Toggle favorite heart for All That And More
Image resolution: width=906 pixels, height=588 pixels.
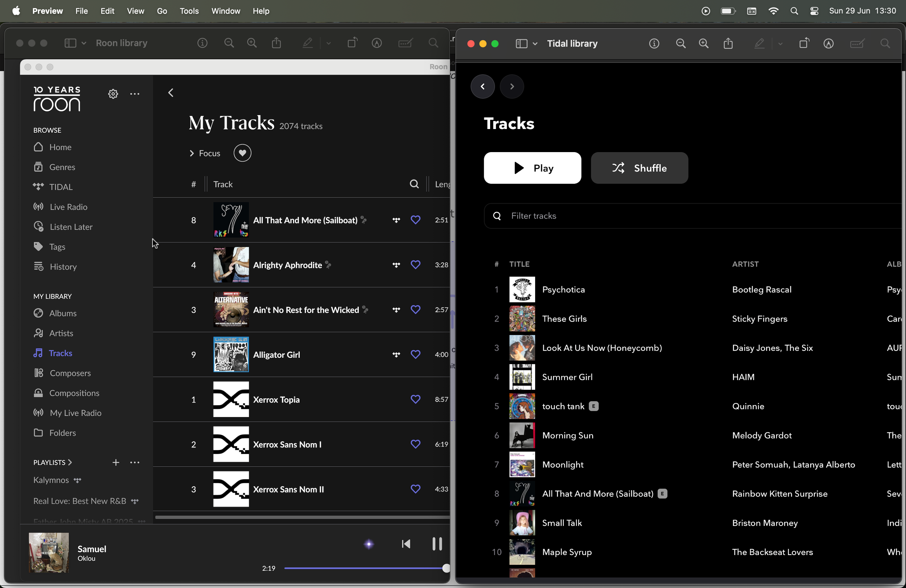coord(415,220)
